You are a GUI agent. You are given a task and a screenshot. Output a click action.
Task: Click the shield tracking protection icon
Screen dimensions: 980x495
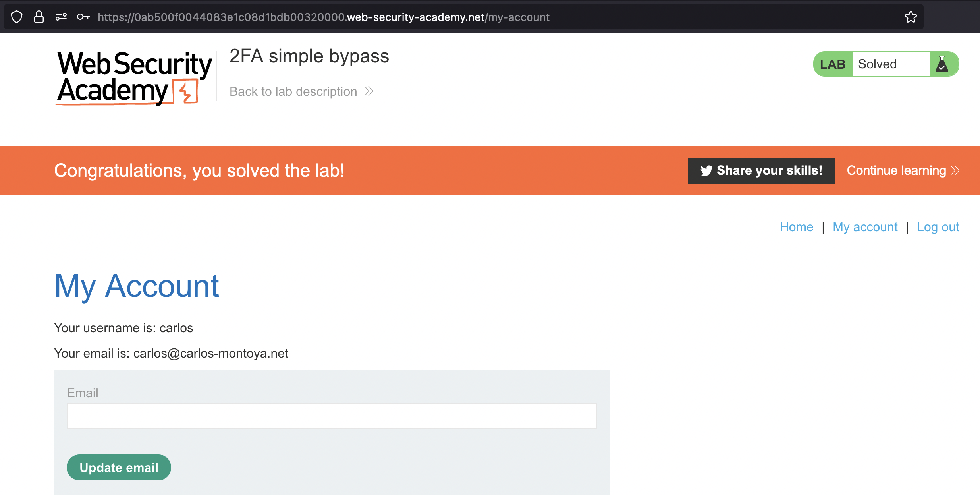(17, 17)
